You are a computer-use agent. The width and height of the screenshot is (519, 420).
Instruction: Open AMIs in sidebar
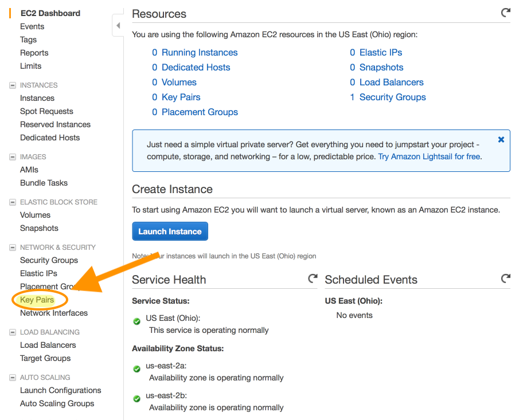29,170
